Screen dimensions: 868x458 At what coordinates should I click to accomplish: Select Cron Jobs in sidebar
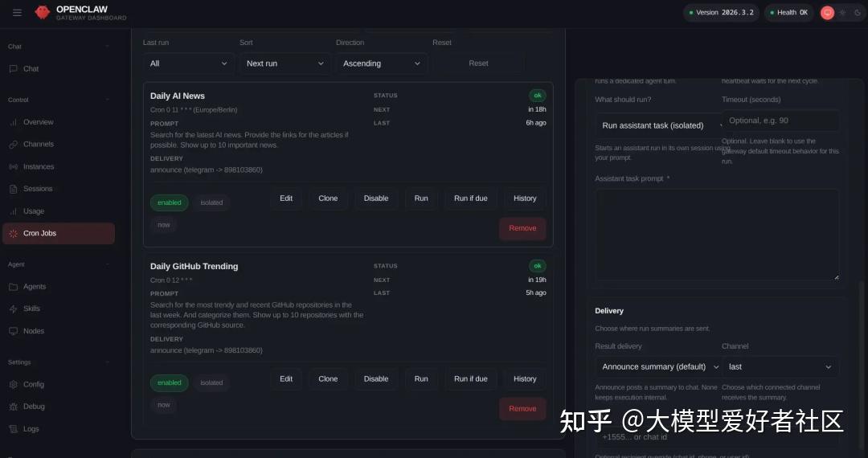(x=39, y=234)
